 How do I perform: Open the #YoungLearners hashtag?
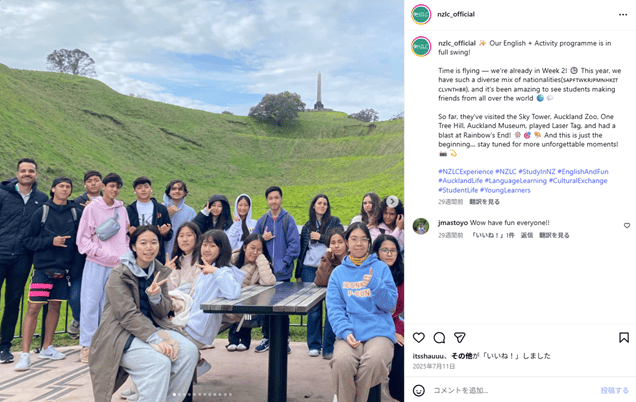coord(505,190)
